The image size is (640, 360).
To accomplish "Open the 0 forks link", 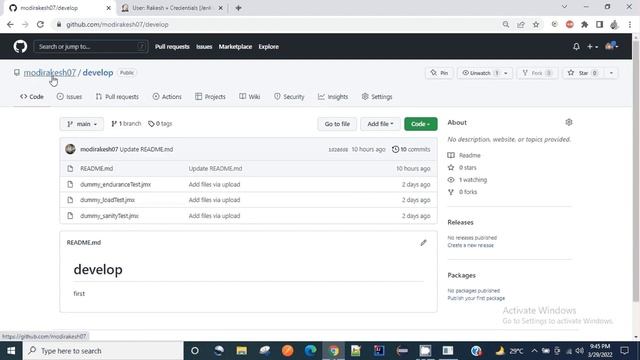I will [x=468, y=192].
